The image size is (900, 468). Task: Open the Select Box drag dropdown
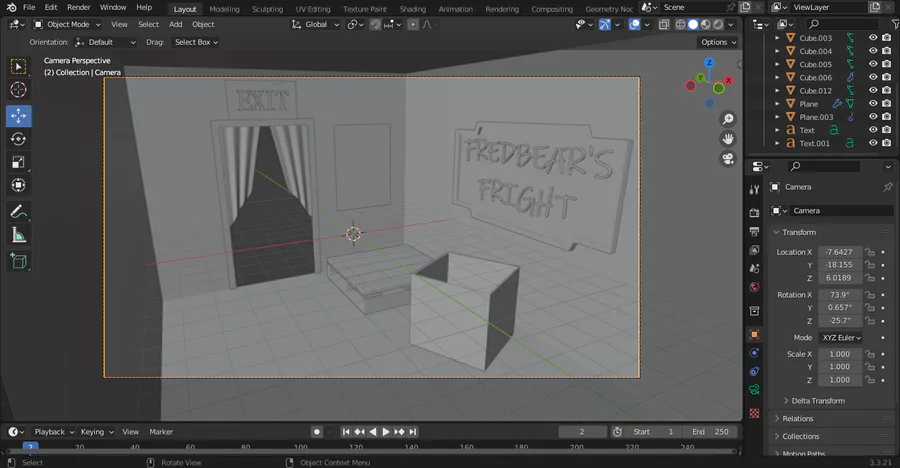[196, 42]
